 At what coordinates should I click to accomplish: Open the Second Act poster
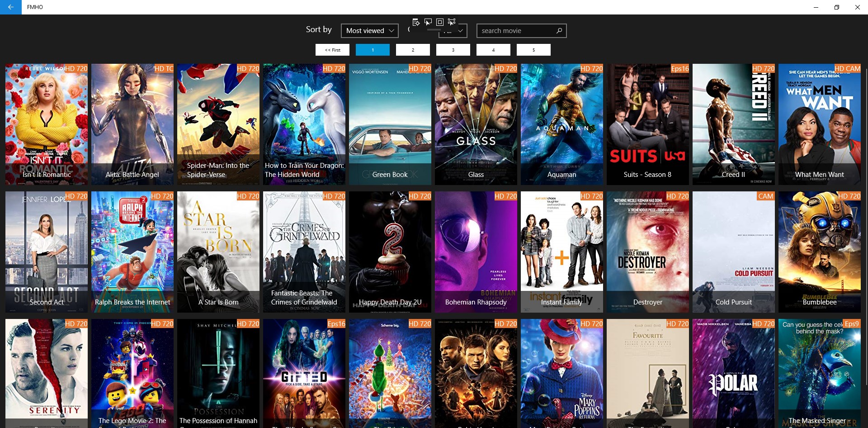tap(47, 252)
